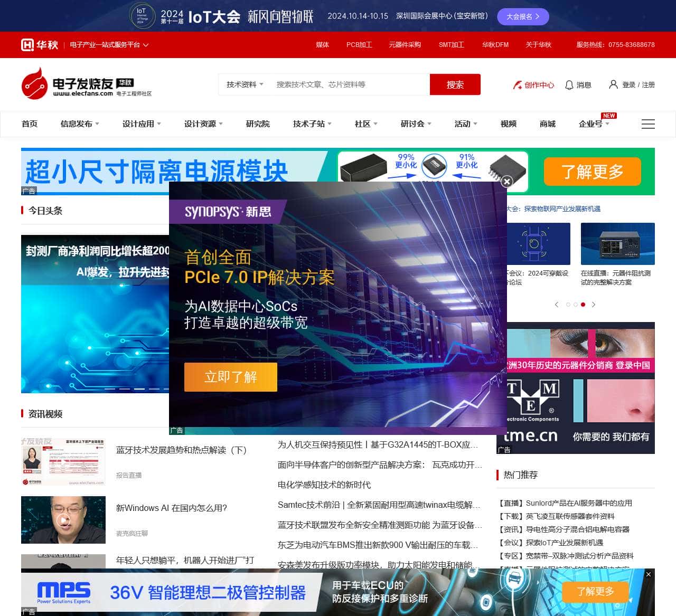Click the 麦克疯狂聊 source label
Screen dimensions: 676x616
[x=132, y=533]
